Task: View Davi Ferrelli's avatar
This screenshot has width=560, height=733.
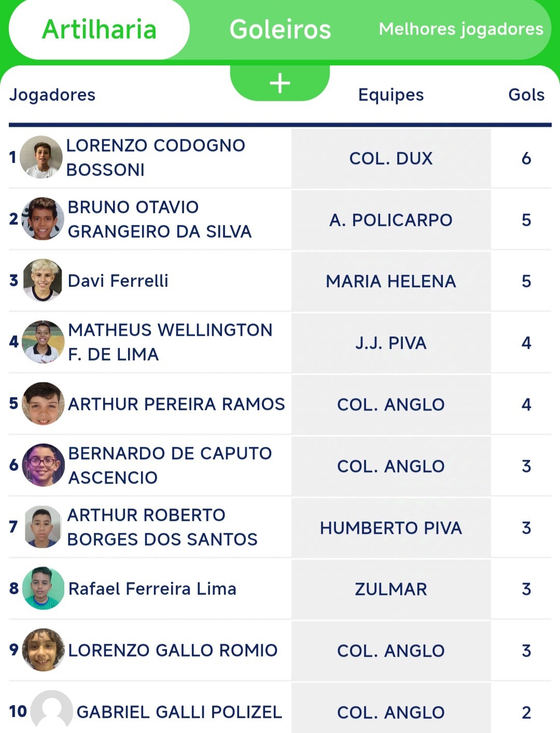Action: tap(43, 280)
